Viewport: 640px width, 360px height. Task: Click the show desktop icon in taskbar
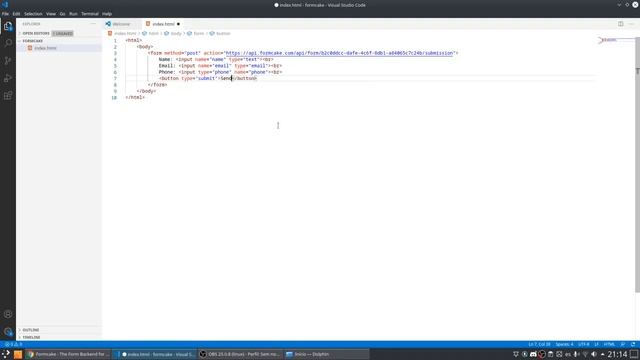point(634,354)
